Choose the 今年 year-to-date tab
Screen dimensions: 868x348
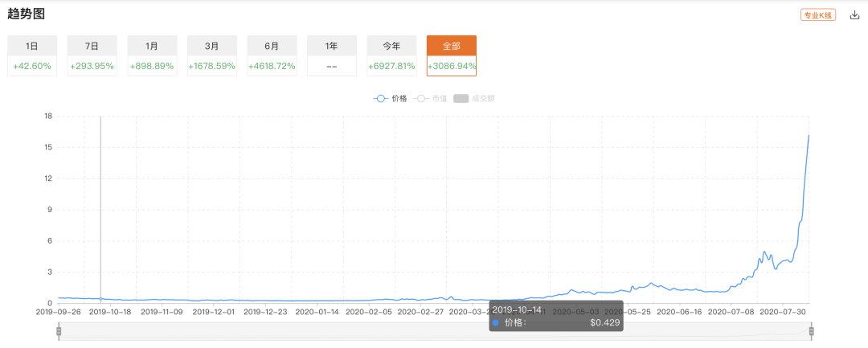[391, 55]
